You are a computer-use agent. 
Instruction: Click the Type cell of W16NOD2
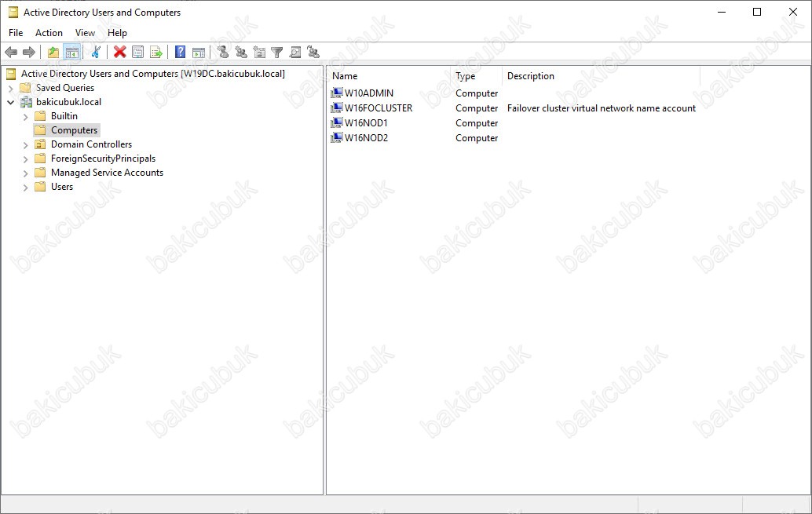[x=477, y=138]
